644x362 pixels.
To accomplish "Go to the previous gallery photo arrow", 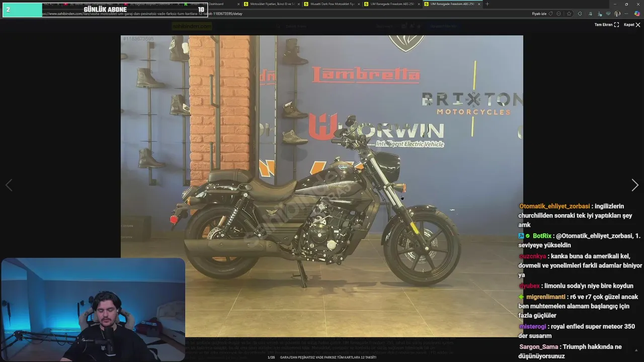I will [9, 185].
